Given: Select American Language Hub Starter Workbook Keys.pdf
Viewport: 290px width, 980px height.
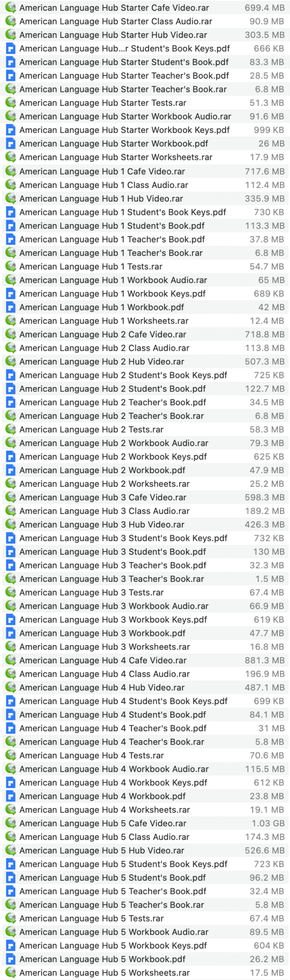Looking at the screenshot, I should pyautogui.click(x=124, y=130).
